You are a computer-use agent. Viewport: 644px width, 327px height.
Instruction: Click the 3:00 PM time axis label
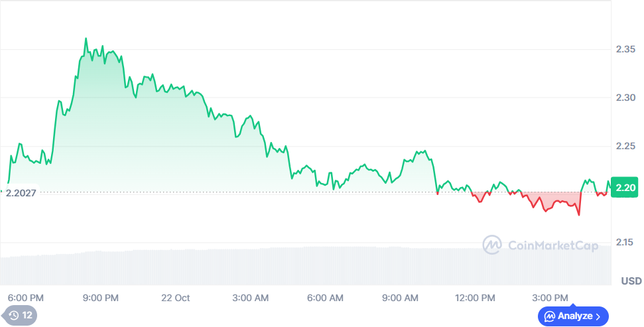click(552, 298)
